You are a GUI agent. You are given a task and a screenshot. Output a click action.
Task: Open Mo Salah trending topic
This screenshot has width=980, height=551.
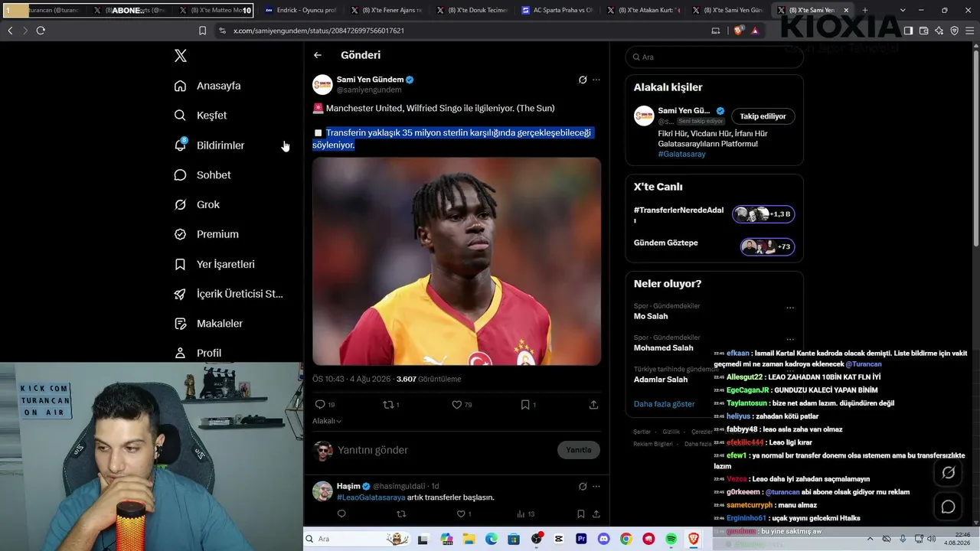(x=651, y=316)
